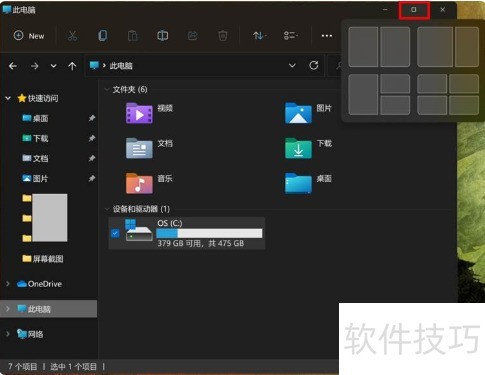Image resolution: width=485 pixels, height=375 pixels.
Task: Snap to left zone of three-pane layout
Action: pos(363,95)
